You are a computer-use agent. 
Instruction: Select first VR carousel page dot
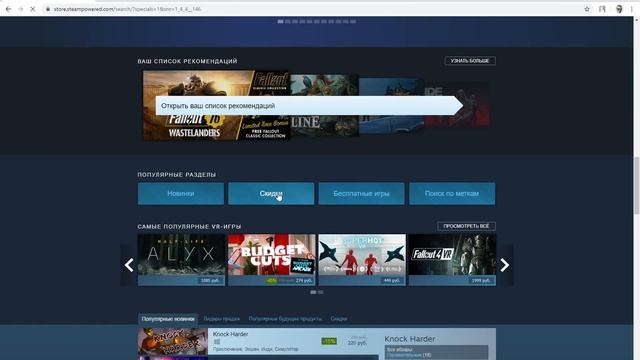coord(313,292)
